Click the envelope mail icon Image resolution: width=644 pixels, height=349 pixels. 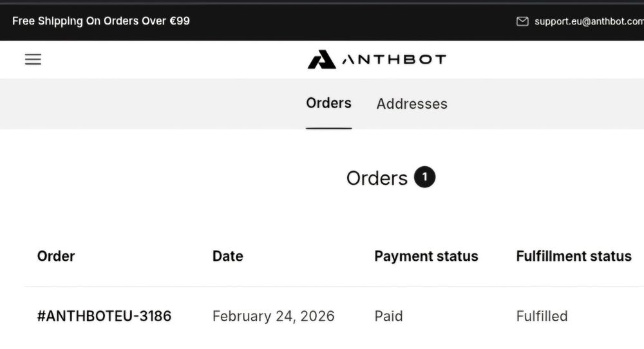click(522, 21)
